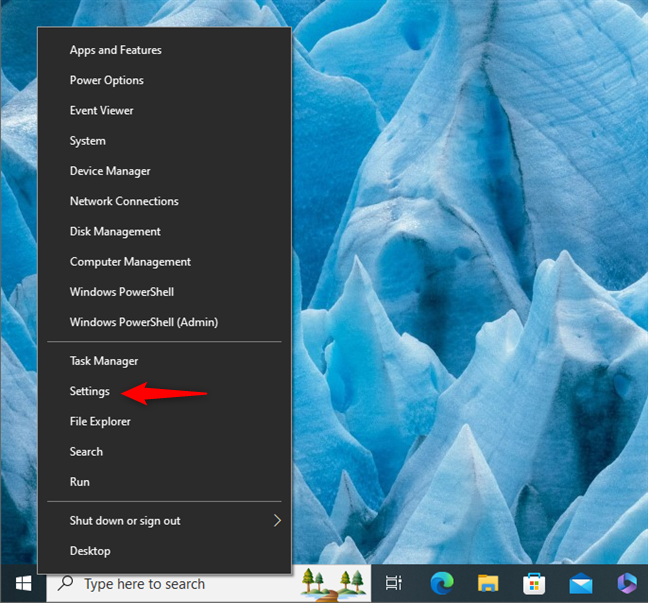The image size is (648, 603).
Task: Open Apps and Features
Action: (164, 50)
